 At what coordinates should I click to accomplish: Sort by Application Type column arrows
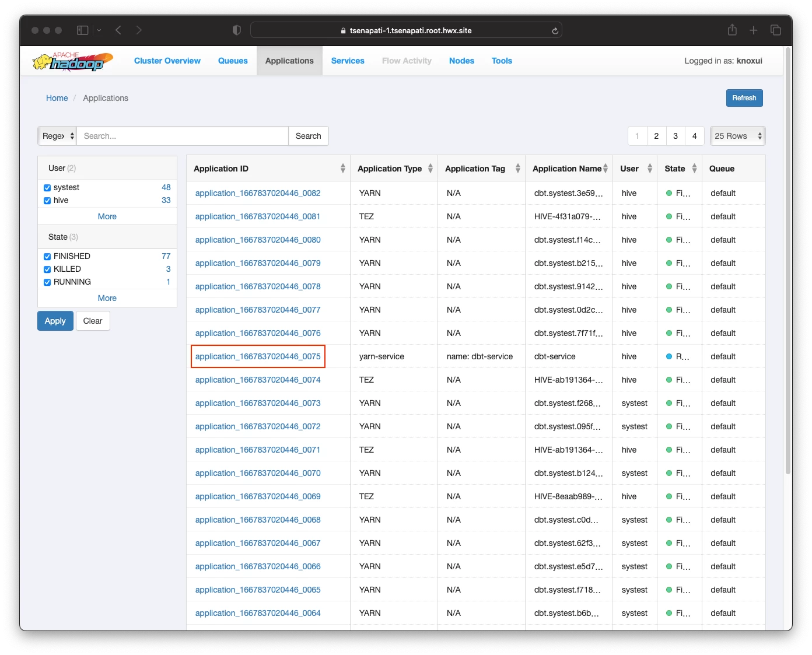point(430,169)
